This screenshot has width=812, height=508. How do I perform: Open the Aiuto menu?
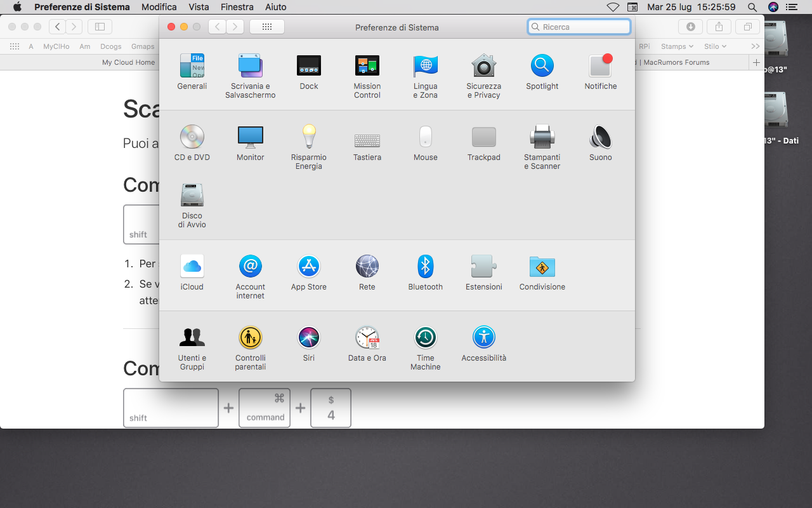[276, 7]
